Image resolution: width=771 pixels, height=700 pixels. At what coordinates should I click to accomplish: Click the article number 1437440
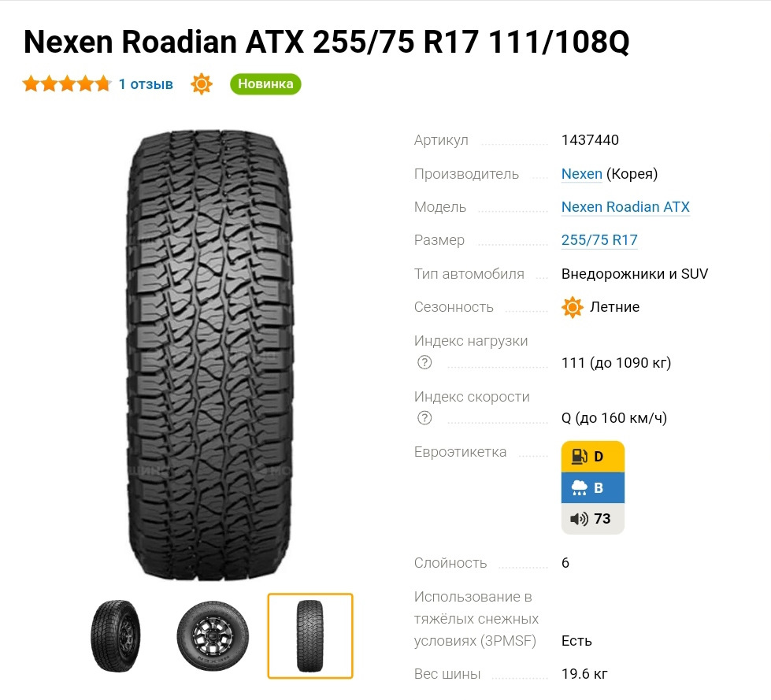click(590, 140)
